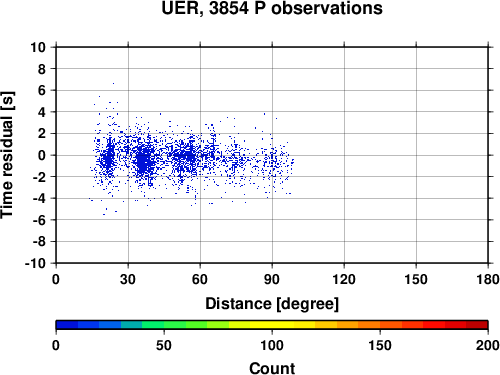Viewport: 500px width, 375px height.
Task: Select the dark blue colorbar segment at 0
Action: tap(67, 325)
